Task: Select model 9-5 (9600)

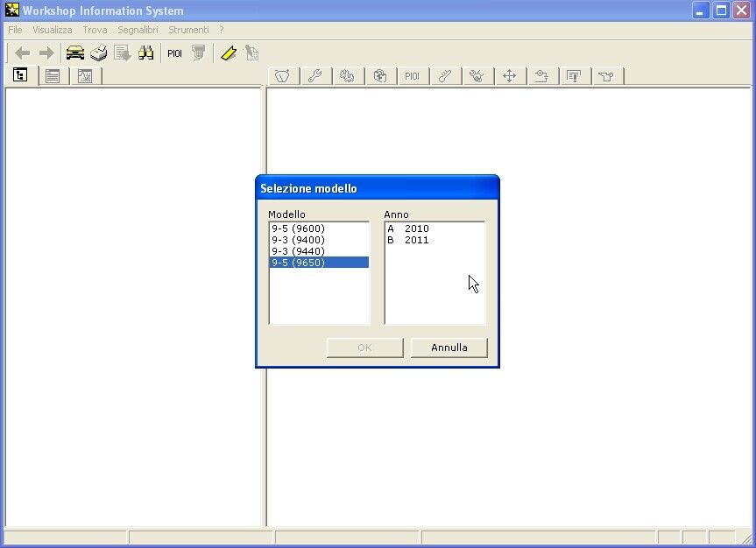Action: point(319,228)
